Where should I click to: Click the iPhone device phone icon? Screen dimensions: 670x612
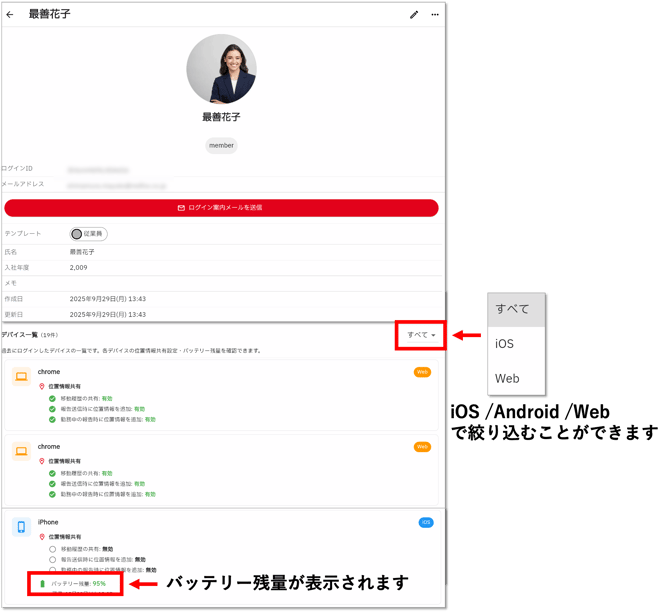coord(22,526)
